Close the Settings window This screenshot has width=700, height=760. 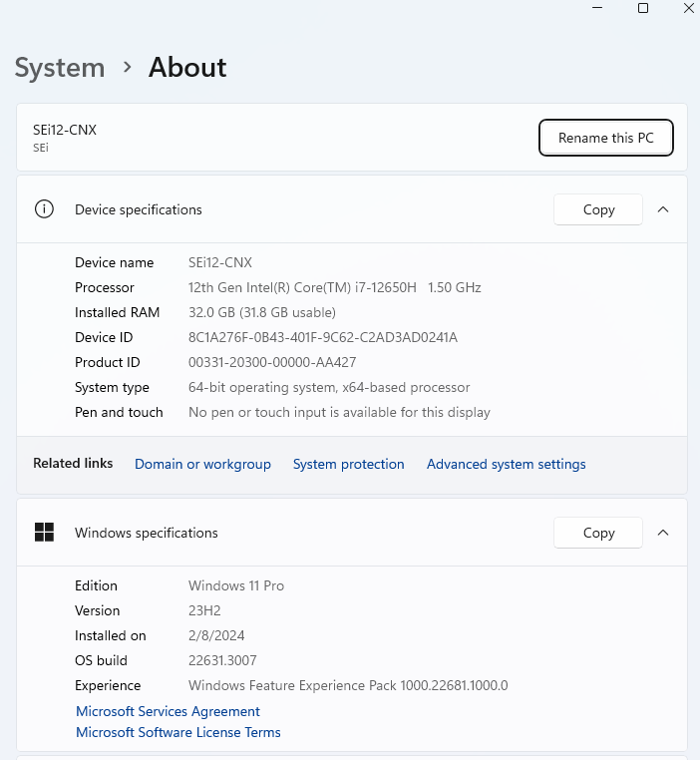point(689,8)
